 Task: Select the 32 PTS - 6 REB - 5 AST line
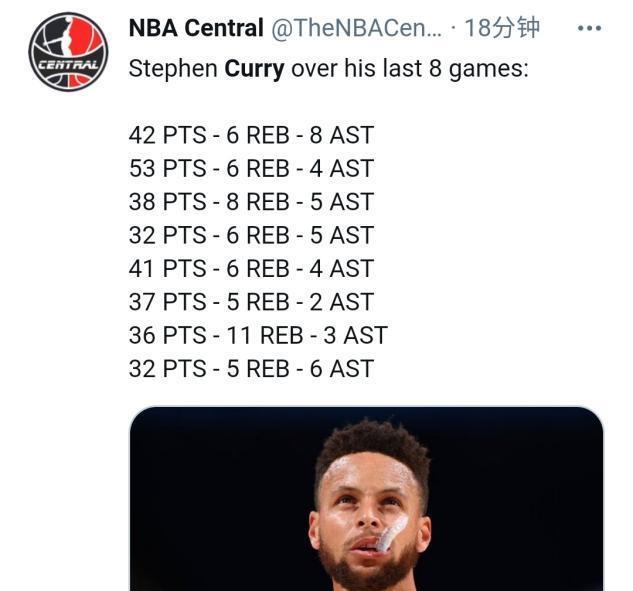[251, 235]
